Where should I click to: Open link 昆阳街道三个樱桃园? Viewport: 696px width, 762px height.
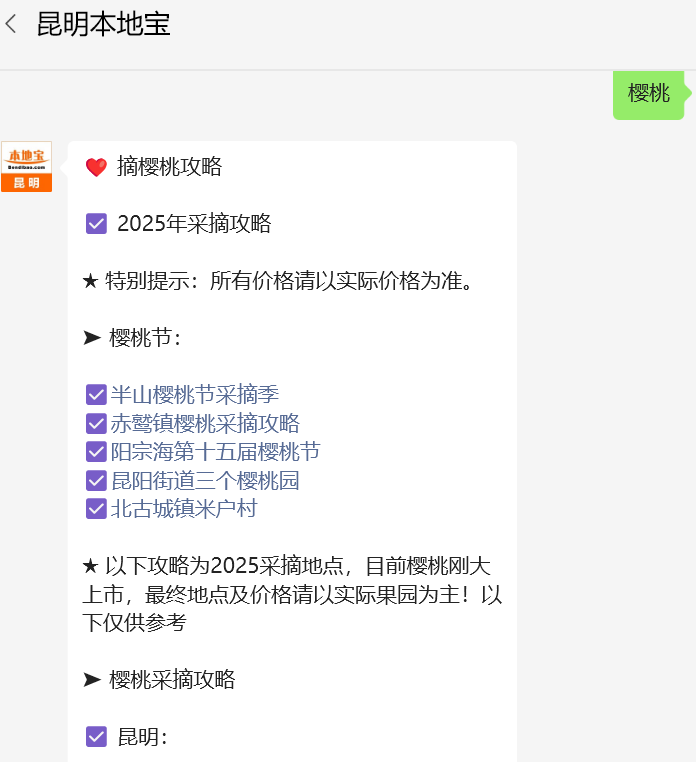205,481
